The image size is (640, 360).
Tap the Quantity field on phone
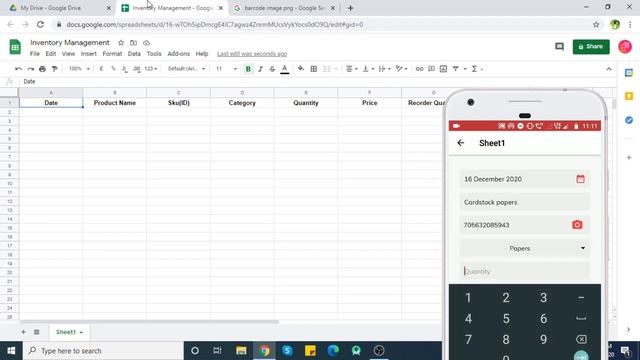coord(525,271)
